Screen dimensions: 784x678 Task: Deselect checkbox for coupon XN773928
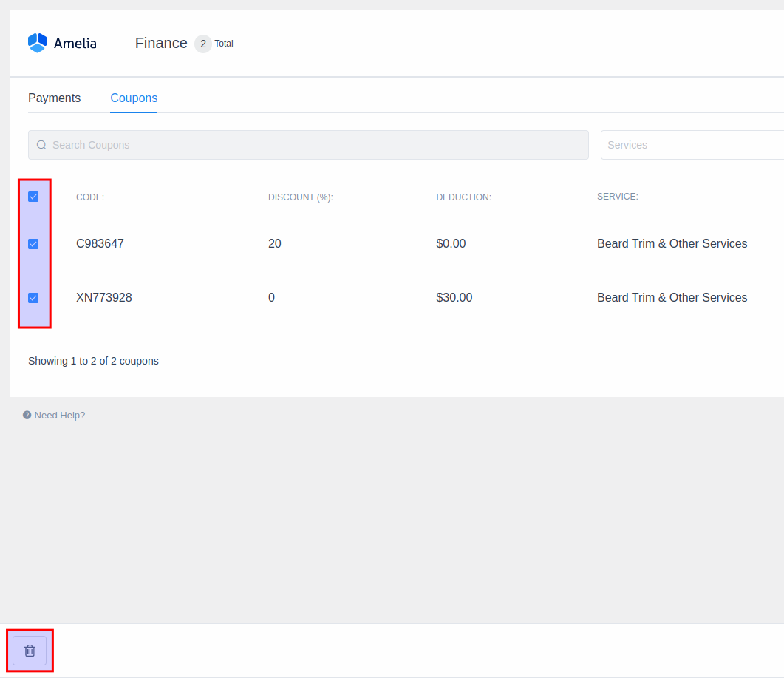tap(33, 298)
